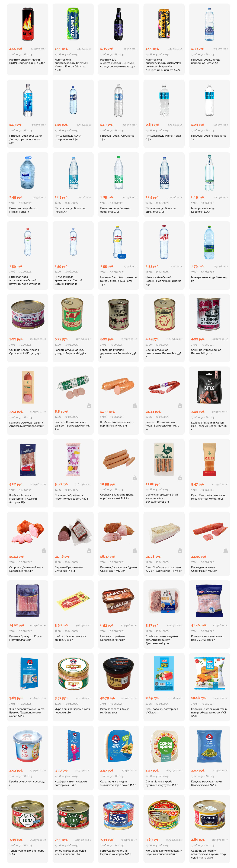Open the Боржоми mineral water image

click(x=209, y=173)
